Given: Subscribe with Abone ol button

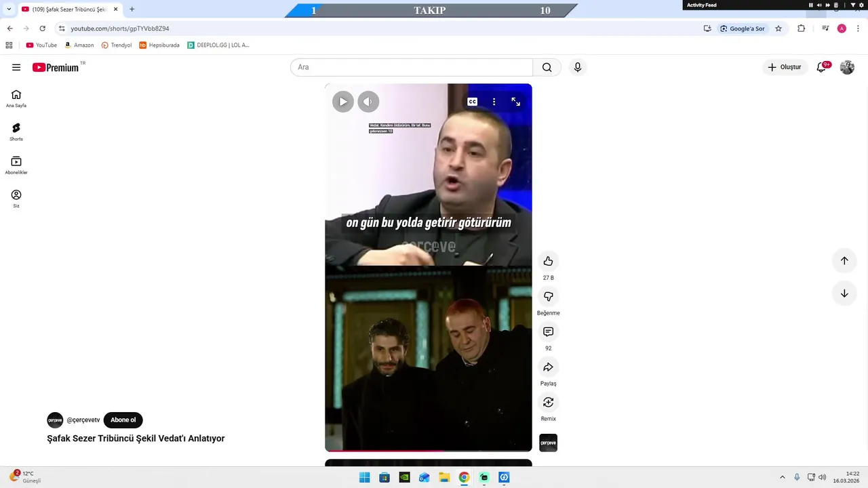Looking at the screenshot, I should (123, 420).
